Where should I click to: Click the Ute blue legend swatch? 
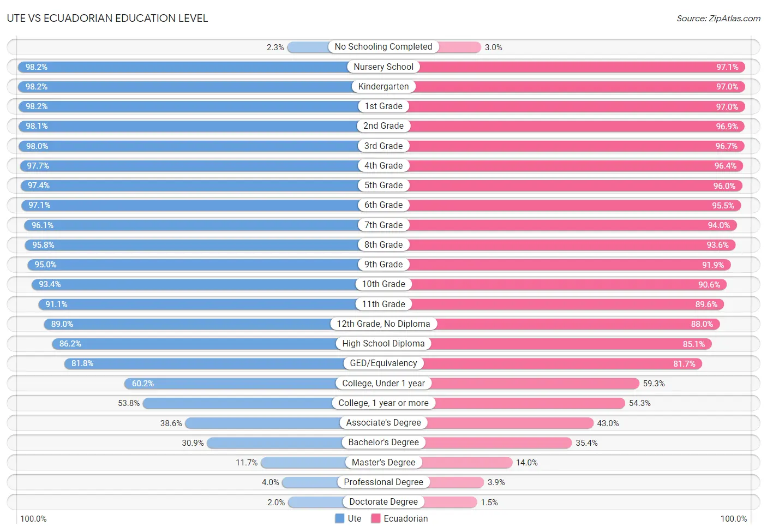[339, 518]
